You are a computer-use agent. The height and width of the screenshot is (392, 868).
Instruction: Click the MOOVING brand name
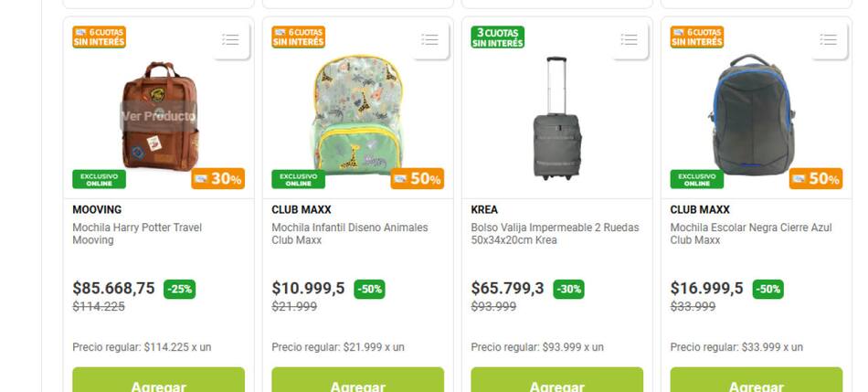pos(97,209)
